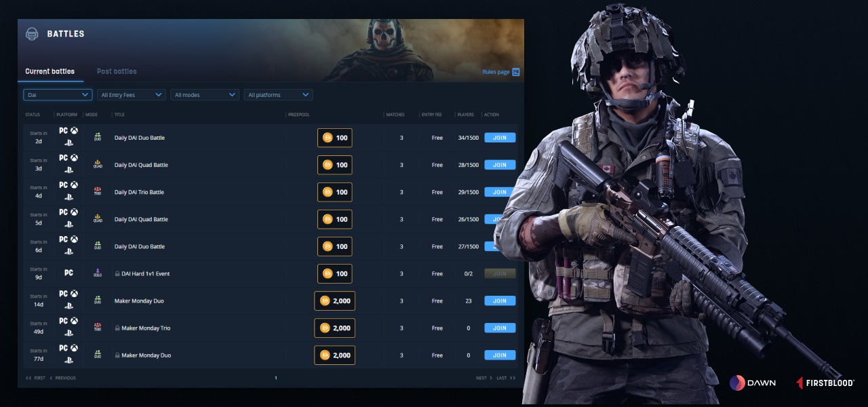Click the Players column header

(466, 115)
